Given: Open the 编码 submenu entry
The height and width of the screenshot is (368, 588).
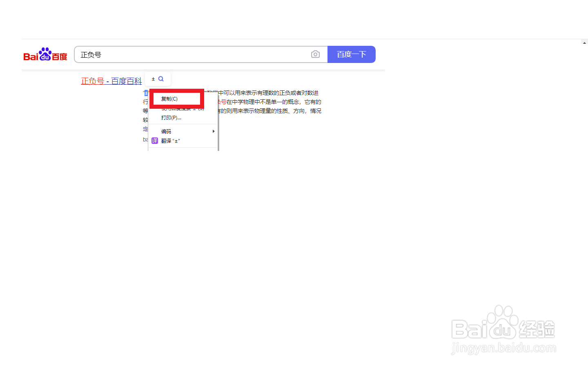Looking at the screenshot, I should (x=183, y=131).
